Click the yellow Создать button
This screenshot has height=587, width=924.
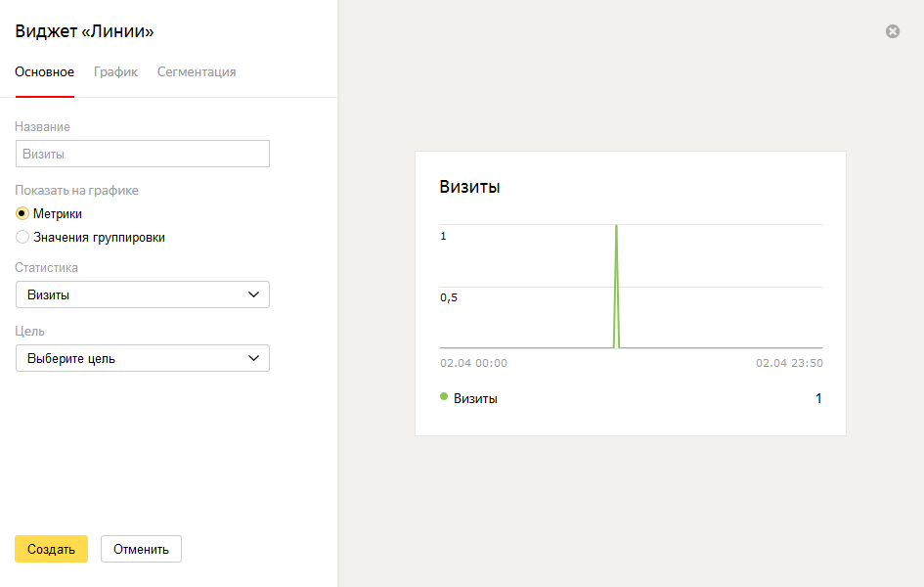click(51, 549)
